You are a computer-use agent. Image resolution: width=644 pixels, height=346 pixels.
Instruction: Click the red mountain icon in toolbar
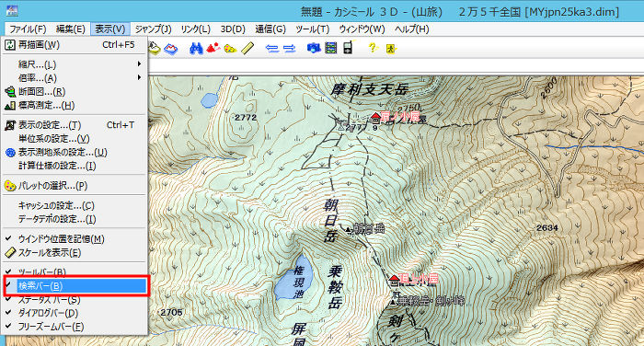(x=213, y=49)
